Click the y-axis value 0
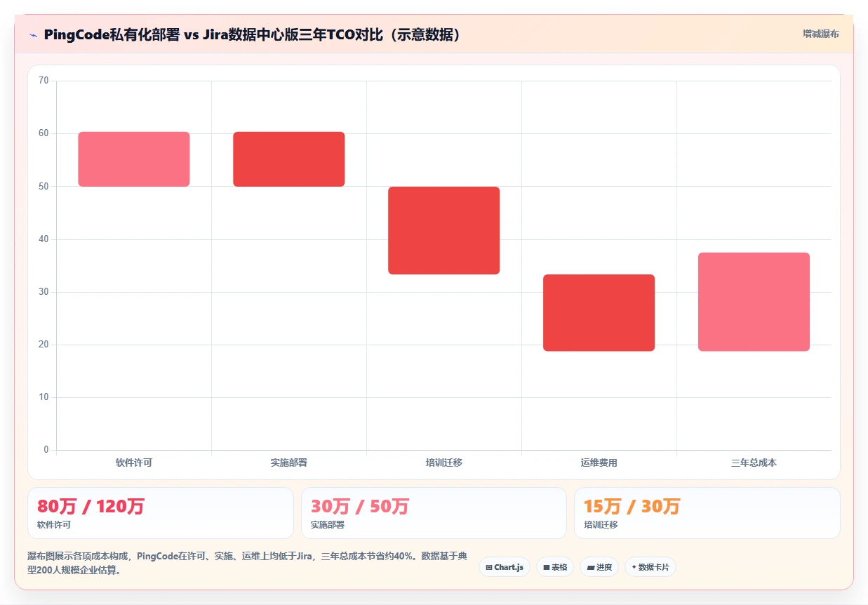Viewport: 868px width, 605px height. pyautogui.click(x=46, y=450)
